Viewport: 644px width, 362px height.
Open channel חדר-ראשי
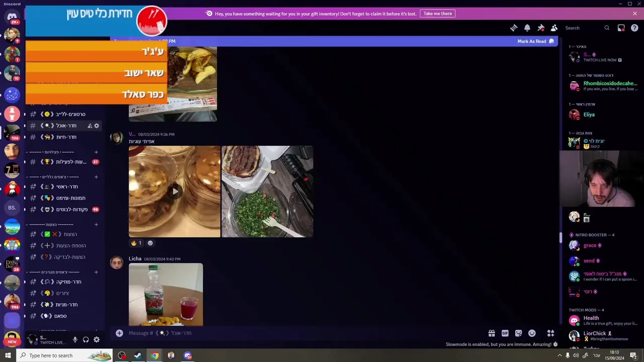pos(64,187)
